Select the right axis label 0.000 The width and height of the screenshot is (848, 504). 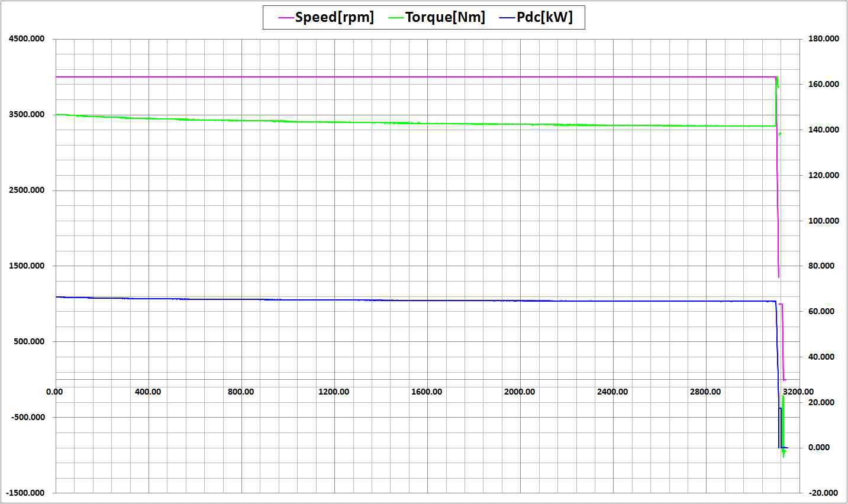819,448
